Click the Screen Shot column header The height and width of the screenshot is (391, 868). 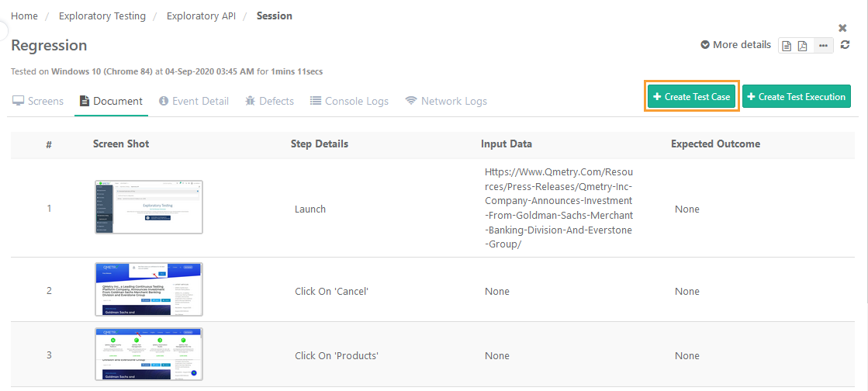(121, 144)
